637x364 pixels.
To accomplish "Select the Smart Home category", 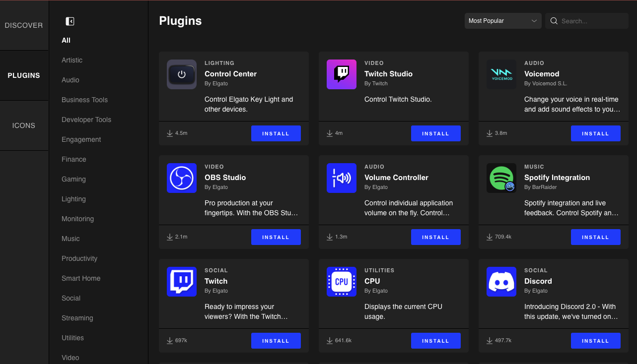I will [81, 278].
